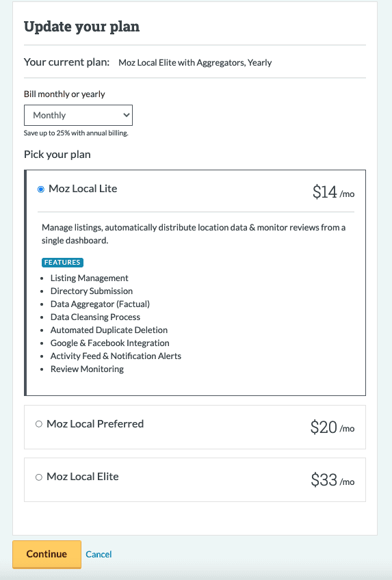This screenshot has height=580, width=392.
Task: Click 'Data Aggregator (Factual)' feature text
Action: point(100,304)
